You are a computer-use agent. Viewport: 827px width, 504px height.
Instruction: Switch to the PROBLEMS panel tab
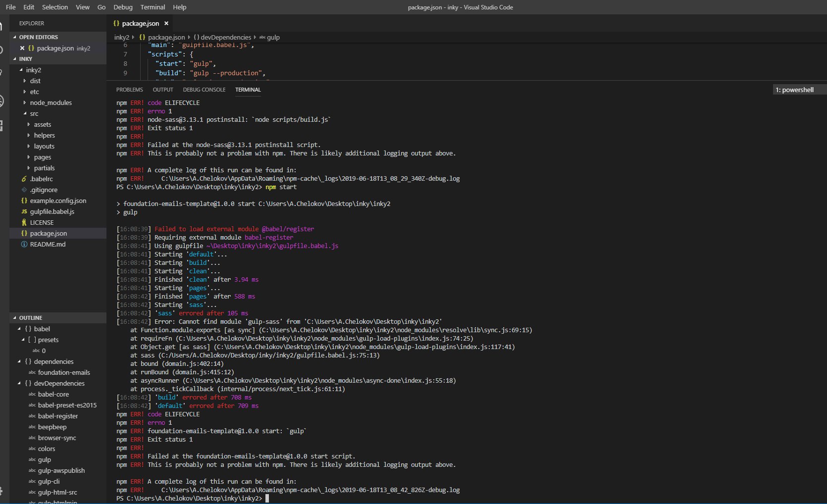pos(129,90)
